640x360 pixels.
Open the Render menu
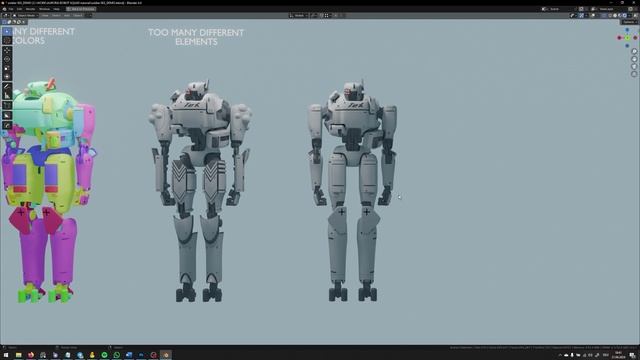(30, 9)
